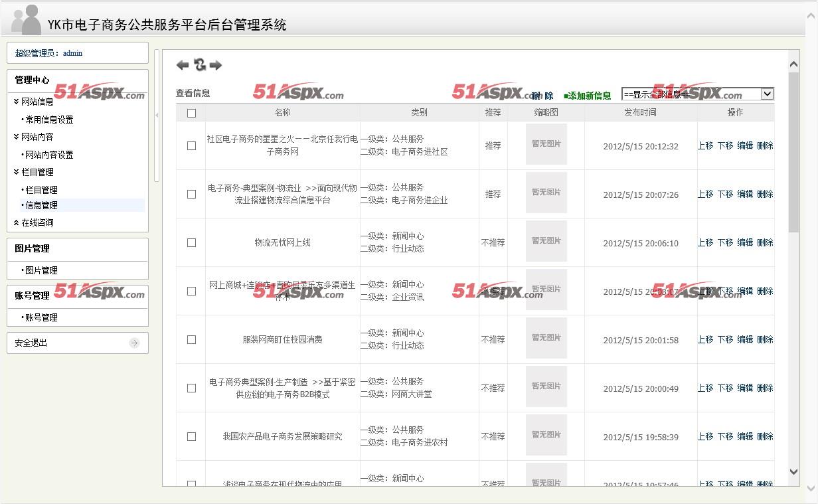
Task: Open 常用信息设置 in sidebar
Action: point(49,120)
